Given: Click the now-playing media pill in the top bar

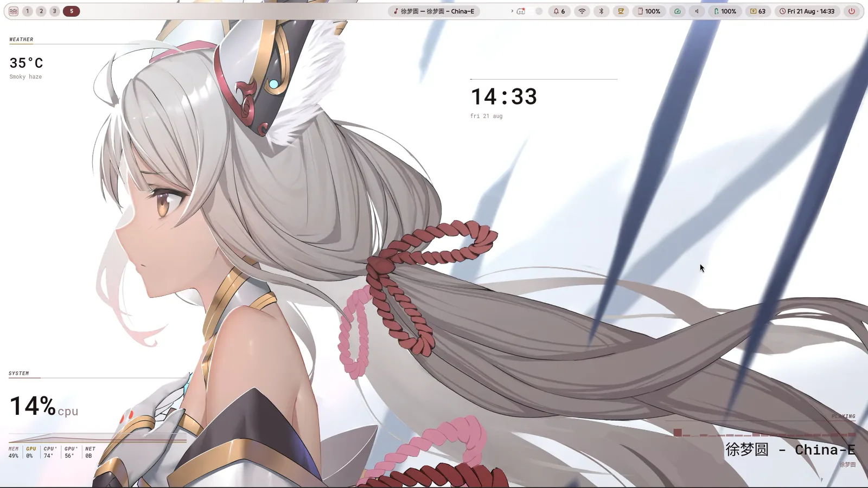Looking at the screenshot, I should pyautogui.click(x=434, y=11).
